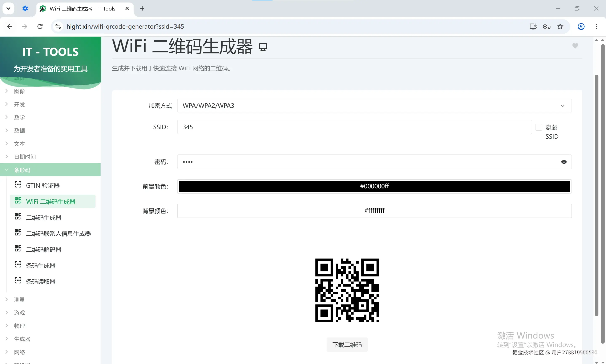This screenshot has width=606, height=364.
Task: Open the password manager key icon
Action: click(x=546, y=27)
